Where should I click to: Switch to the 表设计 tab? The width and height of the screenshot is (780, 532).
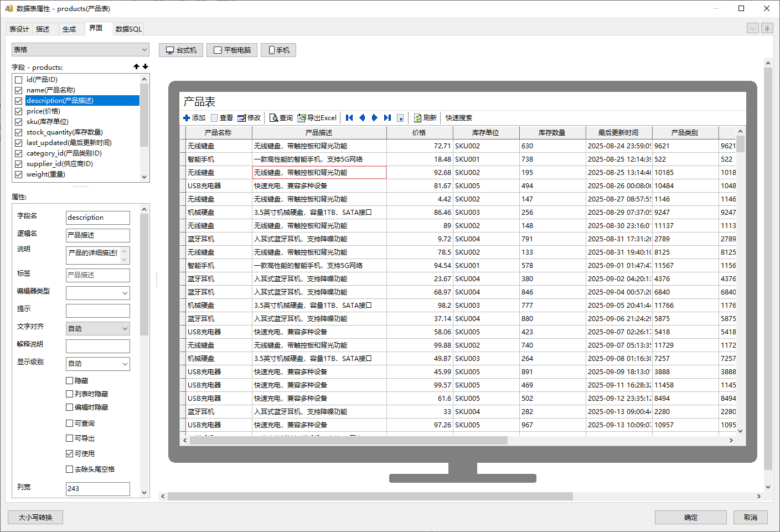pos(19,29)
